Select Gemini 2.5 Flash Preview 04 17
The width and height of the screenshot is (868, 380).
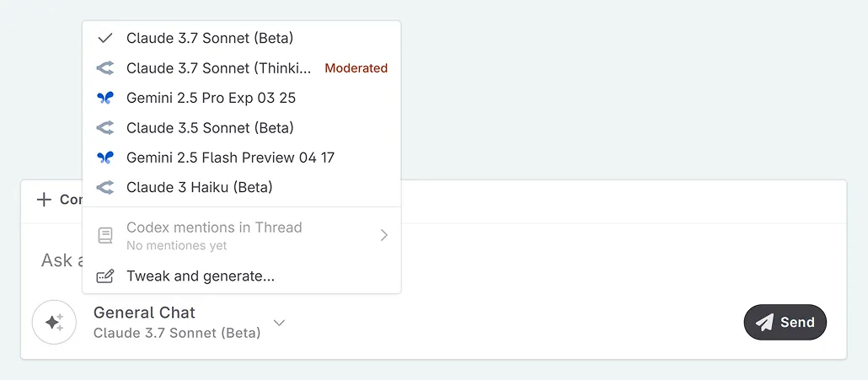click(x=230, y=158)
